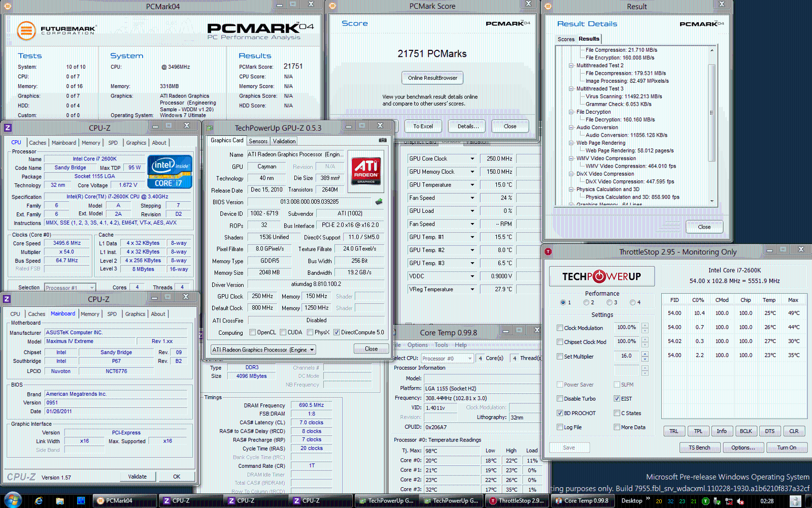Click the PCMark04 title bar icon
Viewport: 812px width, 508px height.
8,7
